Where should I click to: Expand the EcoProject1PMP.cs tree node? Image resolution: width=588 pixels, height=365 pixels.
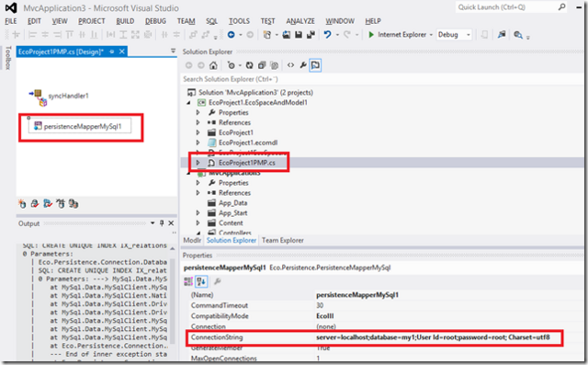tap(198, 163)
